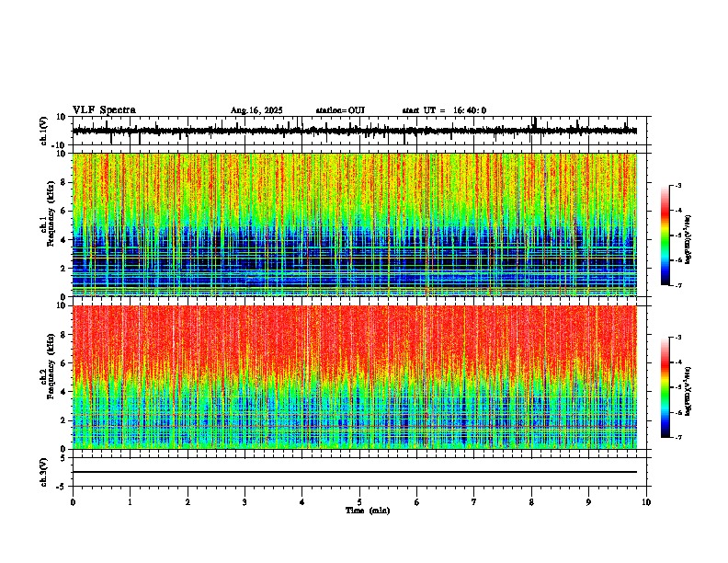This screenshot has width=728, height=563.
Task: Select the "Aug.16, 2025" date text
Action: click(x=256, y=110)
